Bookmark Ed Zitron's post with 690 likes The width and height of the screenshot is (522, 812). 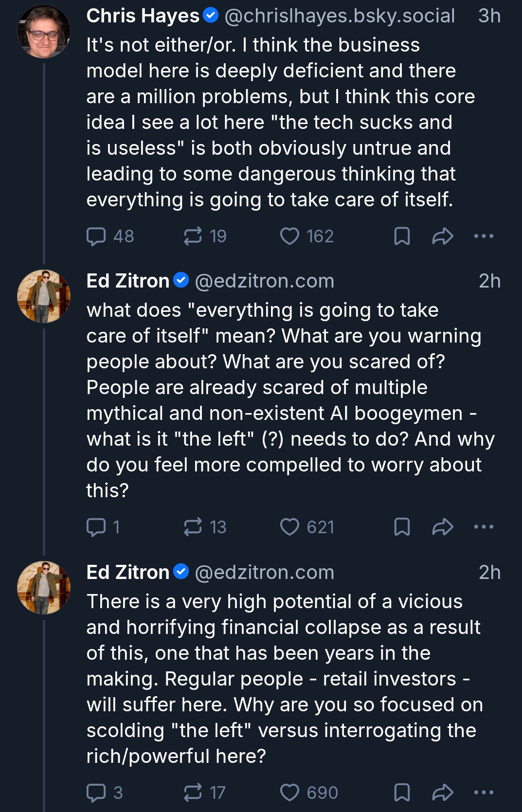click(x=402, y=793)
